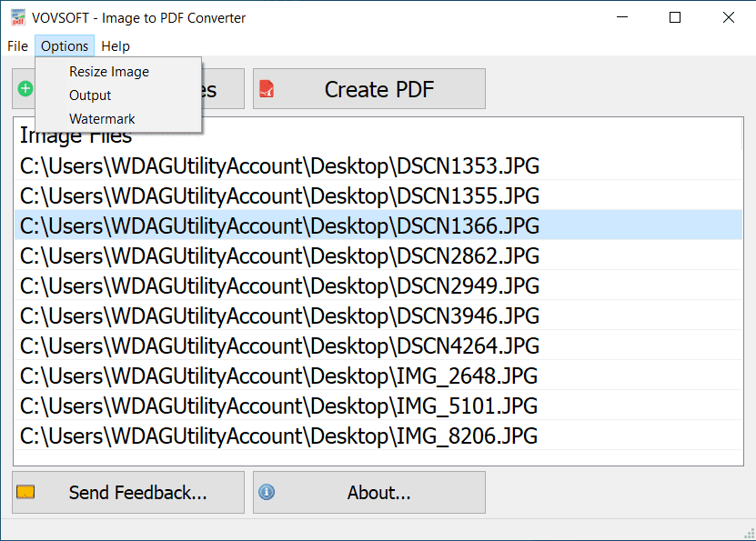
Task: Click the yellow feedback envelope icon
Action: pos(26,493)
